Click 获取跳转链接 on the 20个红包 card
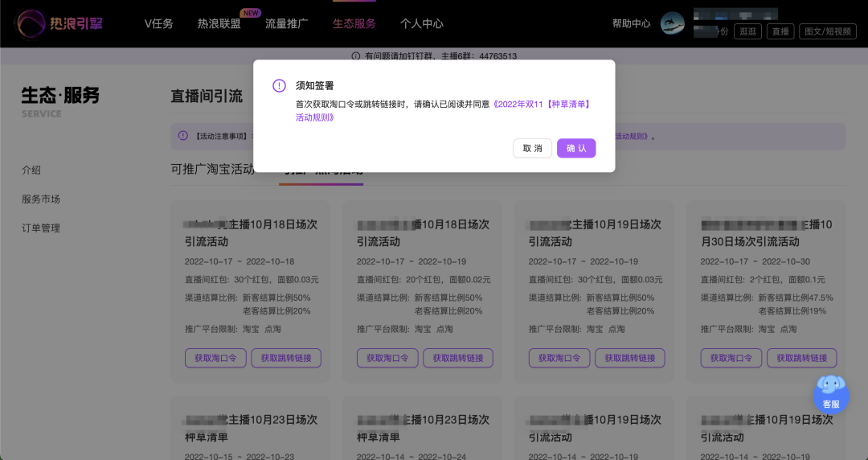868x460 pixels. [x=458, y=358]
